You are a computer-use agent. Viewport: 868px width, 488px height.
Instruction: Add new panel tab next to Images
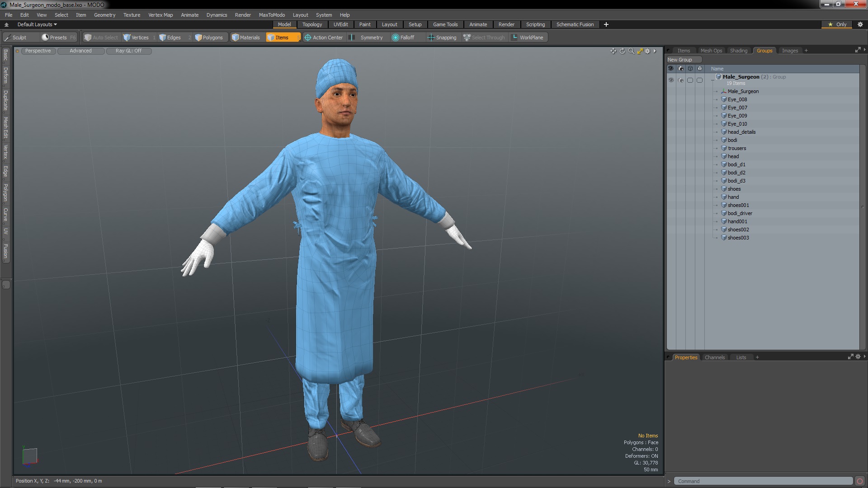coord(806,51)
